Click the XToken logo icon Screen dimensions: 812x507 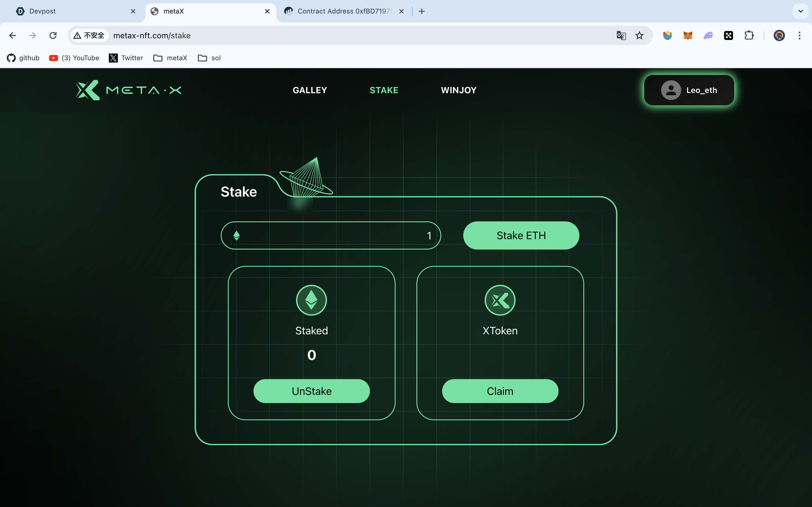(x=500, y=300)
